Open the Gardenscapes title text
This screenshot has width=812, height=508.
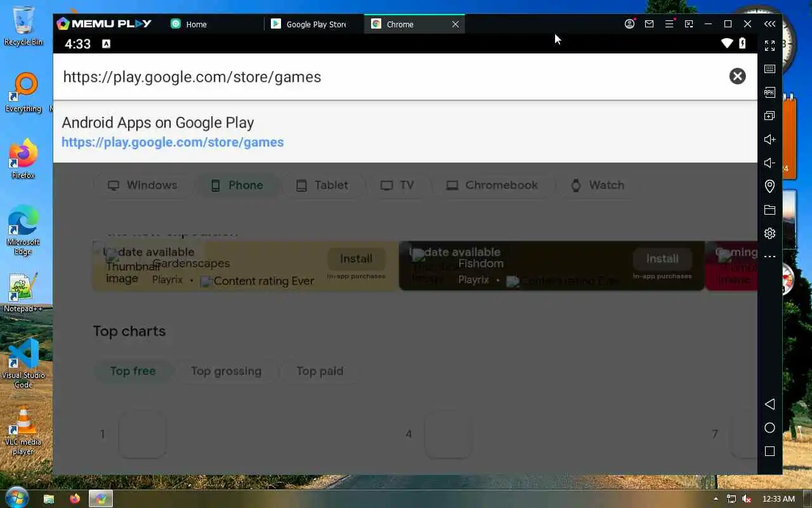click(191, 264)
